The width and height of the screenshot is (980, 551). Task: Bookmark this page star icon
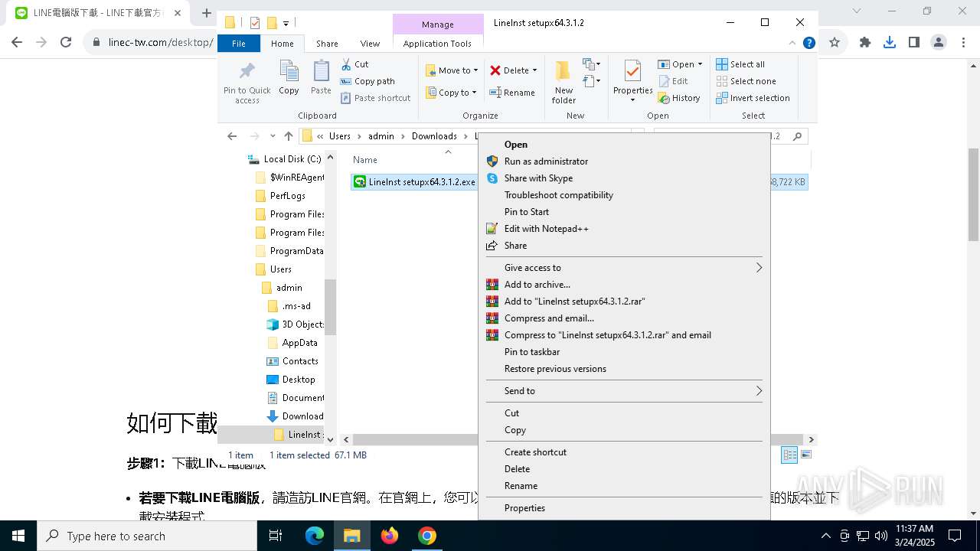tap(835, 43)
